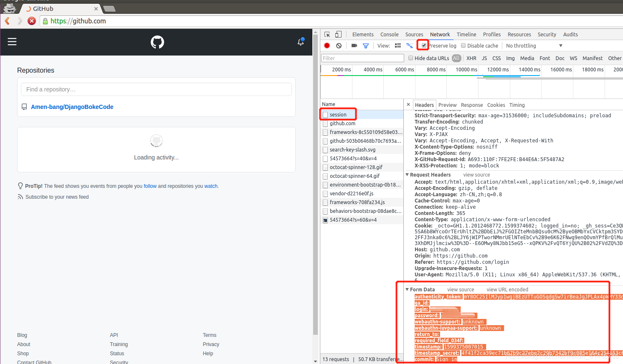Click view source in Form Data
Screen dimensions: 623x364
coord(461,289)
